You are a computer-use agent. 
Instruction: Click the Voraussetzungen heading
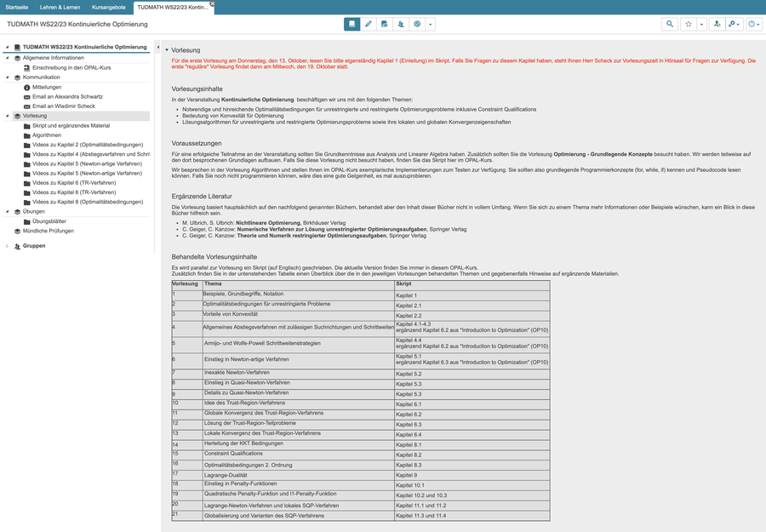pyautogui.click(x=197, y=143)
